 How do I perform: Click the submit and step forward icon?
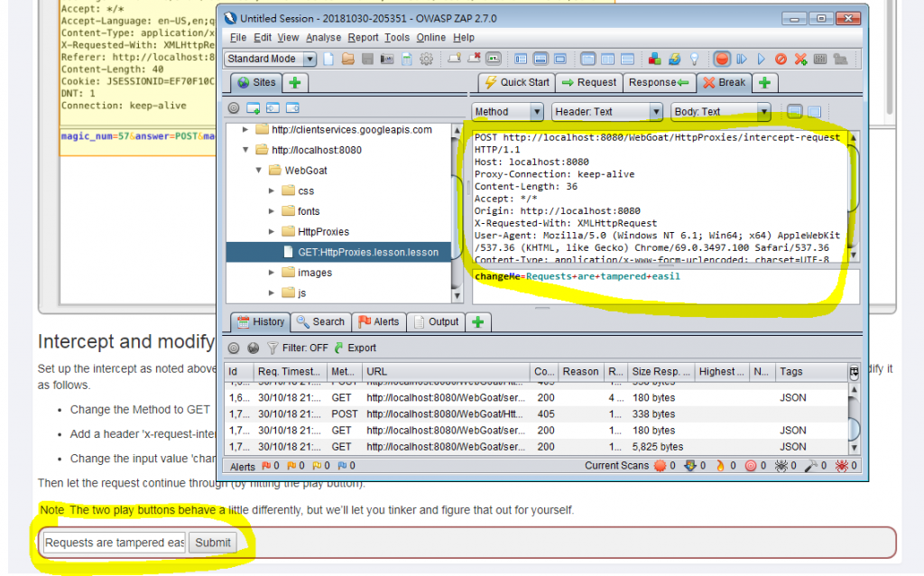pos(742,59)
